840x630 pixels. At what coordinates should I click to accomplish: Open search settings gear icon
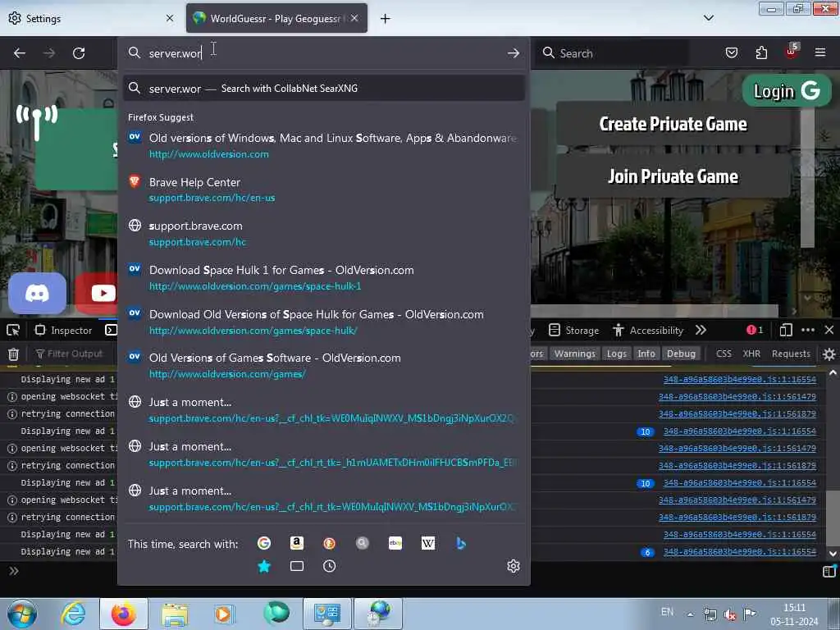pyautogui.click(x=514, y=566)
